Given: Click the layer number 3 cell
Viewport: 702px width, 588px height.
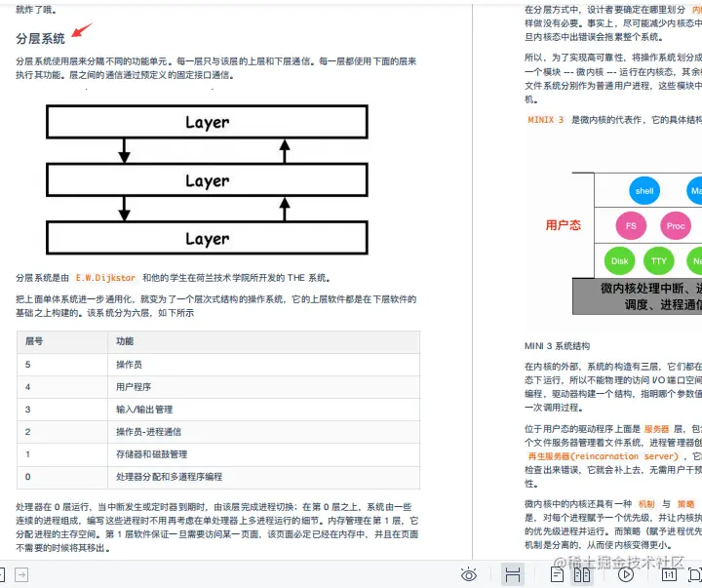Looking at the screenshot, I should pyautogui.click(x=61, y=410).
